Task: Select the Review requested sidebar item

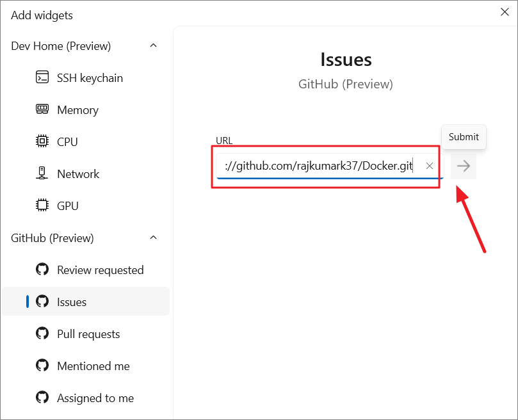Action: [101, 270]
